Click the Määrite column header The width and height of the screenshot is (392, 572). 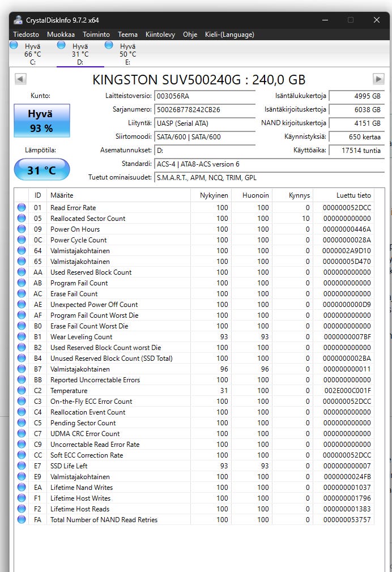coord(118,195)
